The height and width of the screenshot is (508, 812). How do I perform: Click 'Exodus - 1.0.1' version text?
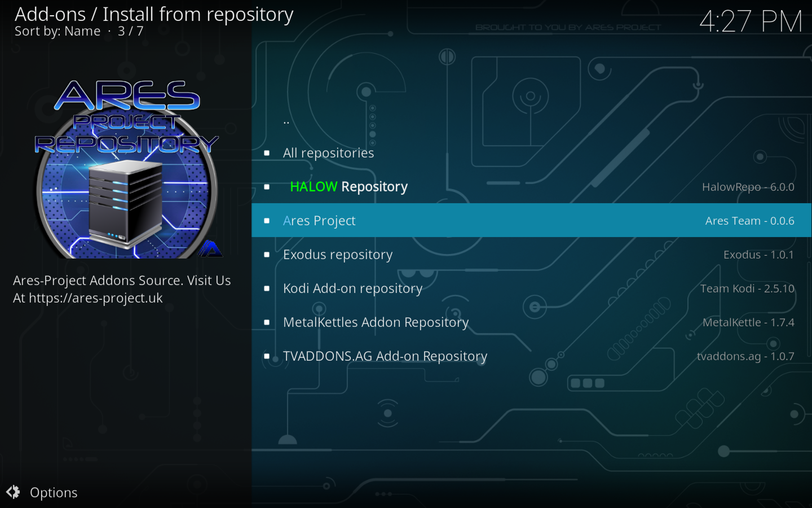click(759, 255)
